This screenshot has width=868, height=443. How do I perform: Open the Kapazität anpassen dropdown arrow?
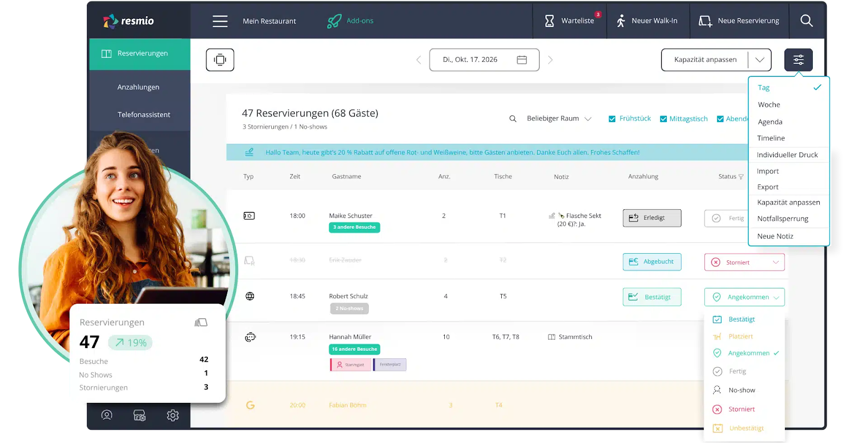pos(759,60)
